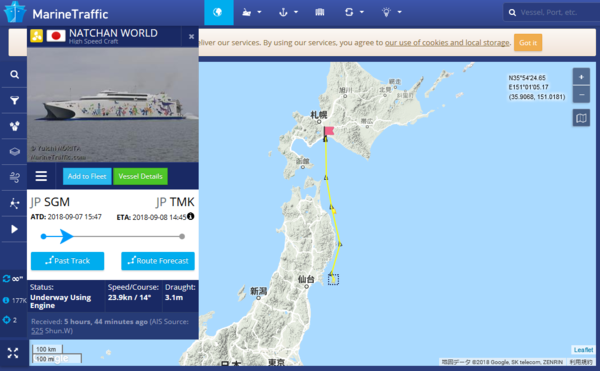This screenshot has width=600, height=371.
Task: Click the NATCHAN WORLD vessel photo
Action: click(113, 104)
